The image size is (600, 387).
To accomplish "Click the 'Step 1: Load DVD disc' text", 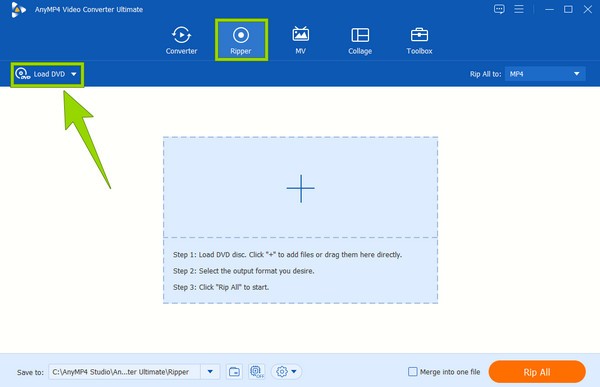I will click(287, 255).
